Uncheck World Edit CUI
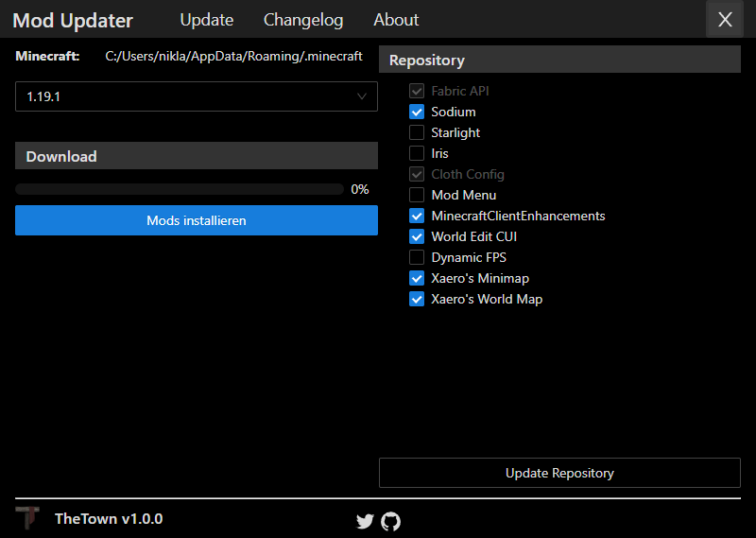This screenshot has width=756, height=538. click(x=417, y=236)
